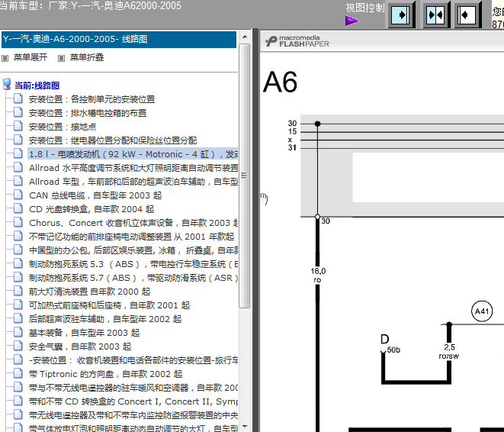The image size is (504, 432).
Task: Click page icon of 安装位置:接地点
Action: 18,126
